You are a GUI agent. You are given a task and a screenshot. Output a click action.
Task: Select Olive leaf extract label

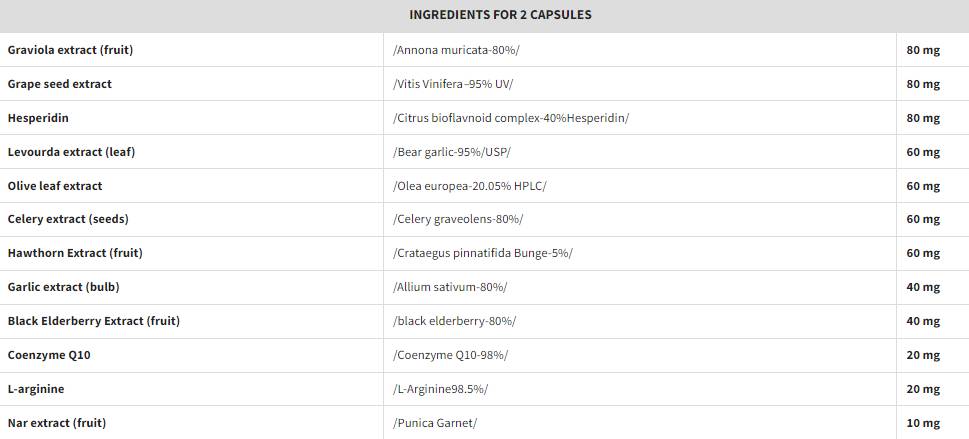click(55, 186)
